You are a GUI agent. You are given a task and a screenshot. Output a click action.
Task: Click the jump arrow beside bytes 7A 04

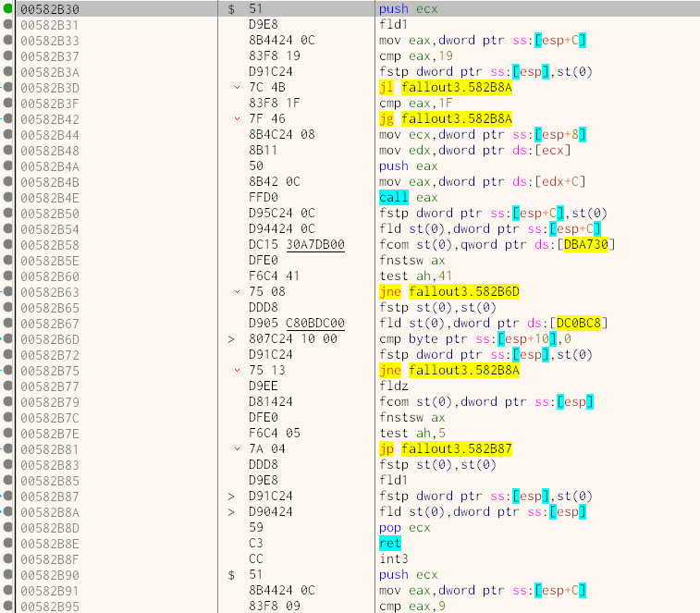(x=237, y=448)
